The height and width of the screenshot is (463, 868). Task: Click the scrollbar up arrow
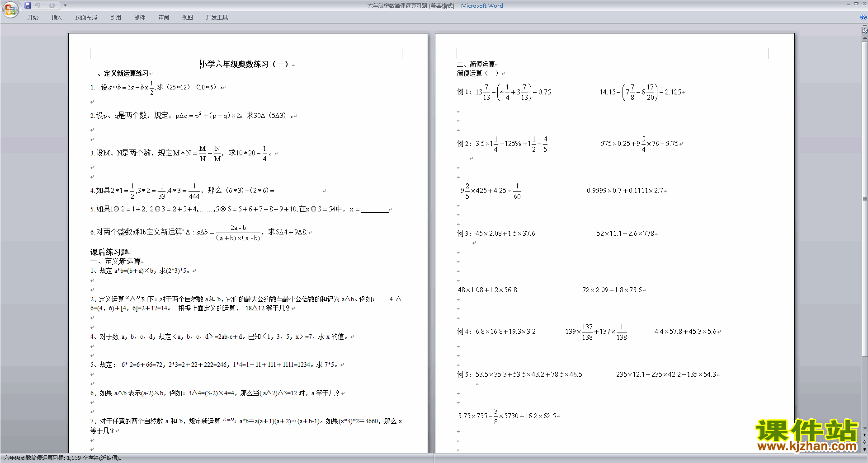[864, 38]
